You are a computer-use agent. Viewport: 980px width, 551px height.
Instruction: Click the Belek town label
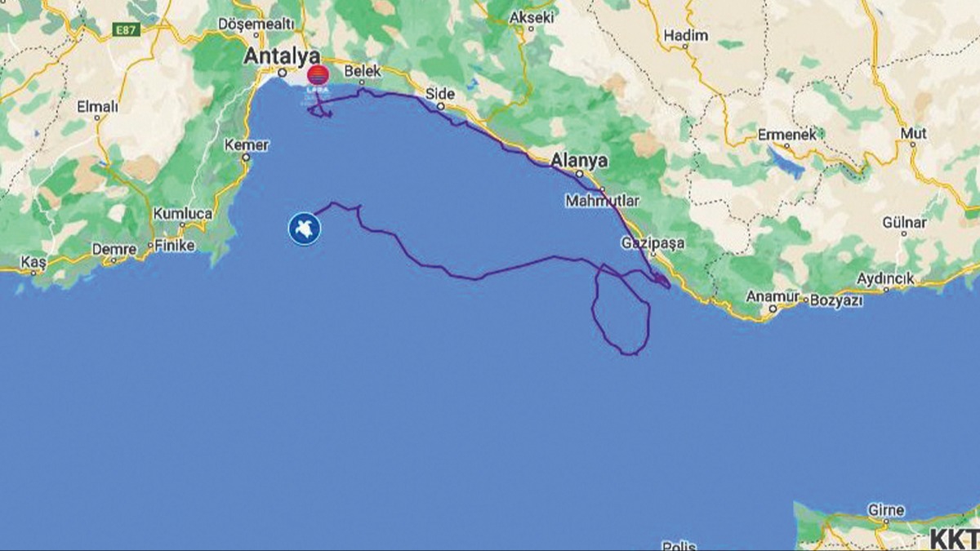[x=363, y=71]
